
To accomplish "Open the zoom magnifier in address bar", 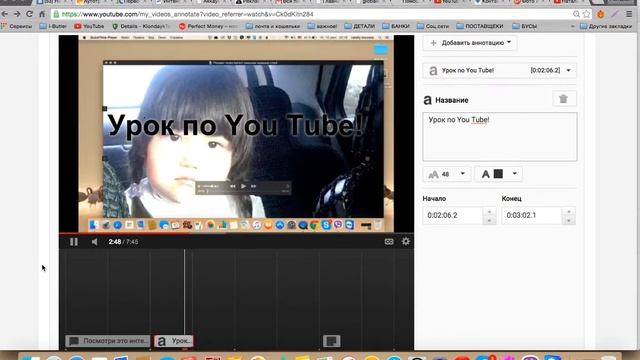I will point(576,14).
